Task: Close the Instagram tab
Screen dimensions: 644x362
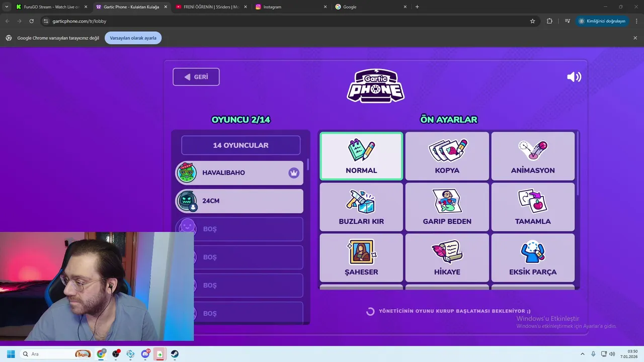Action: (x=325, y=7)
